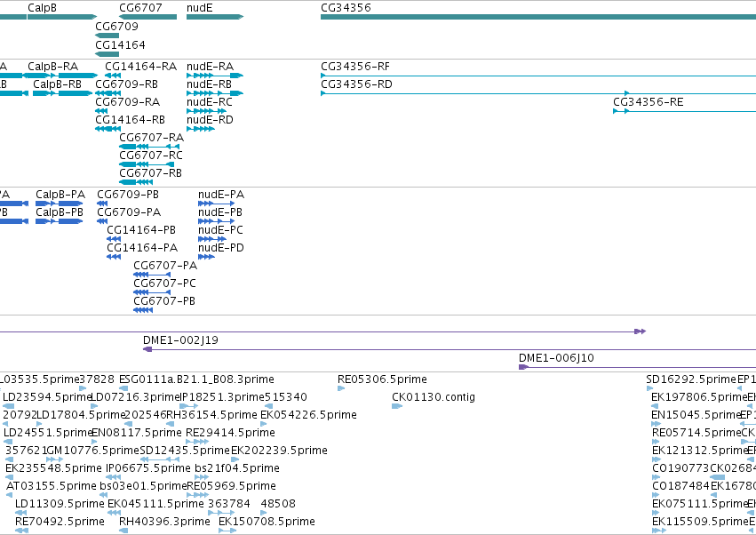Select EST EK054226.5prime
Image resolution: width=756 pixels, height=535 pixels.
click(x=308, y=415)
